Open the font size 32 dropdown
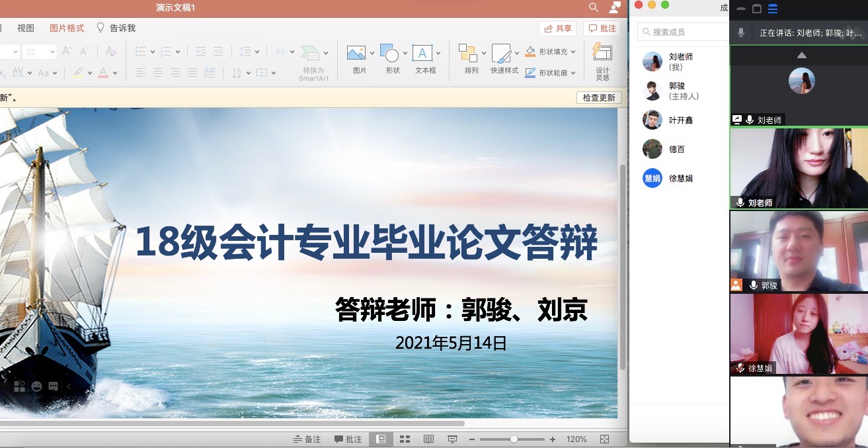Screen dimensions: 868x448 52,52
